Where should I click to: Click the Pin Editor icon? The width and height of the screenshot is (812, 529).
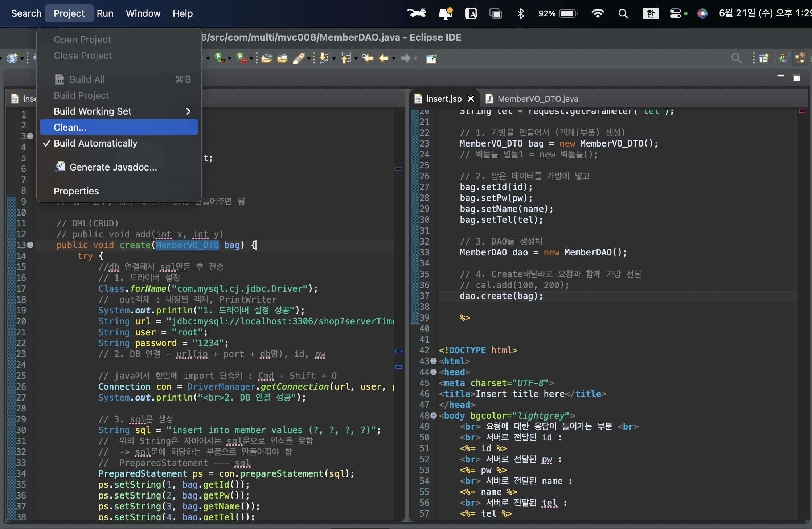click(x=431, y=58)
